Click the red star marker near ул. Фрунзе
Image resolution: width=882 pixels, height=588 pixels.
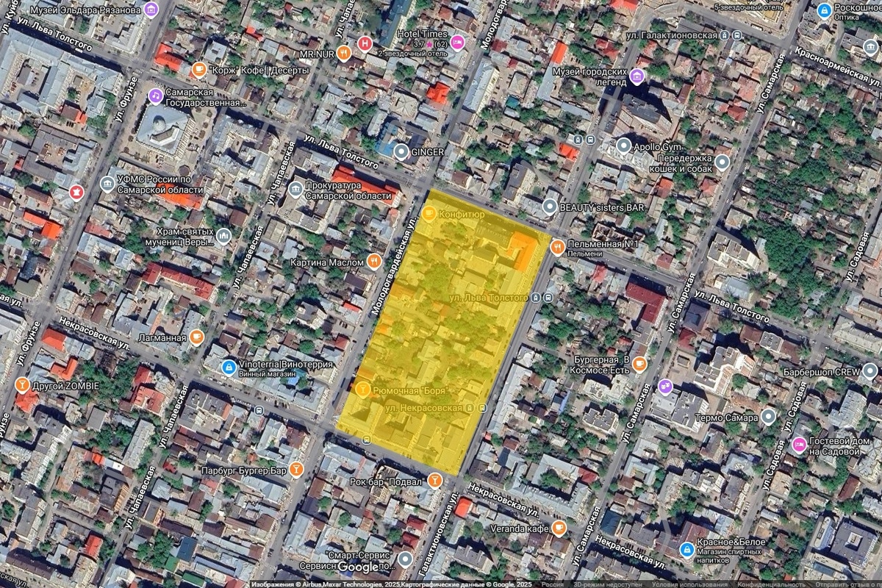(x=76, y=192)
